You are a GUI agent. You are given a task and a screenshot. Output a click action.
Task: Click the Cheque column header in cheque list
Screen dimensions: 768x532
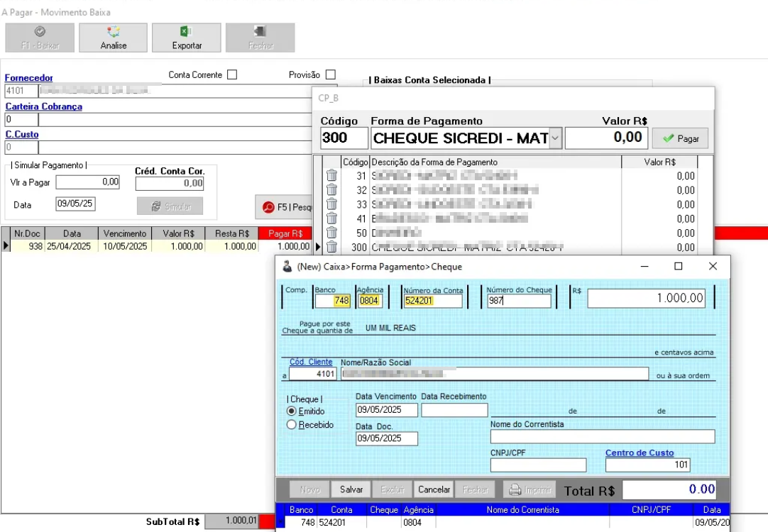click(x=384, y=509)
